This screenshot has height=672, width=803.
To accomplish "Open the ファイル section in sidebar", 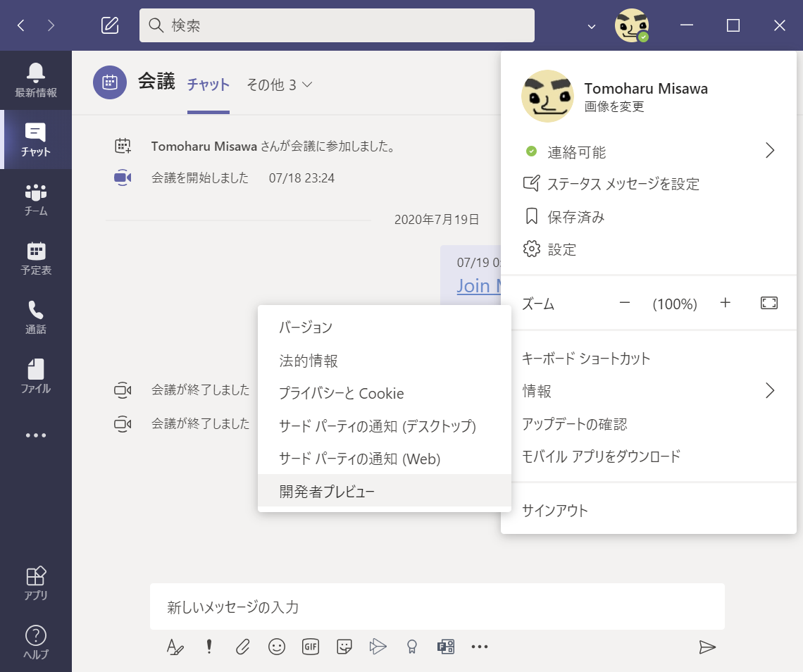I will point(36,376).
